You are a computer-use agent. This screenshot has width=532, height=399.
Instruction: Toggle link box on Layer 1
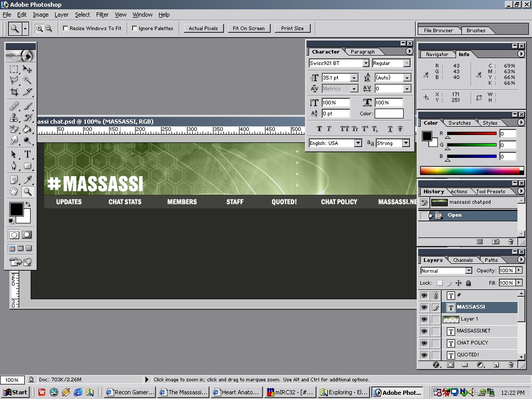coord(436,319)
